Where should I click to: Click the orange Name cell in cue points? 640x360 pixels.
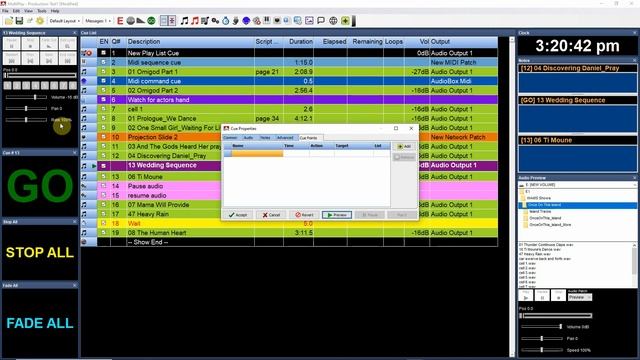(257, 153)
